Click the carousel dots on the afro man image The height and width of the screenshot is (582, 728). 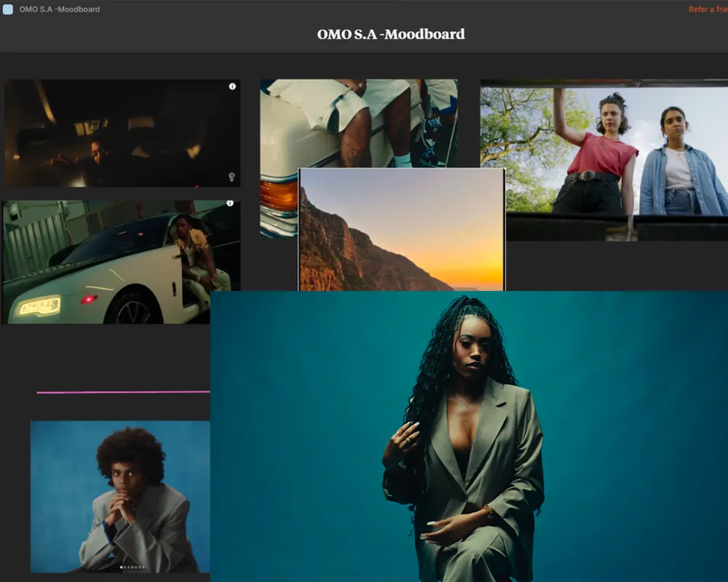(132, 567)
